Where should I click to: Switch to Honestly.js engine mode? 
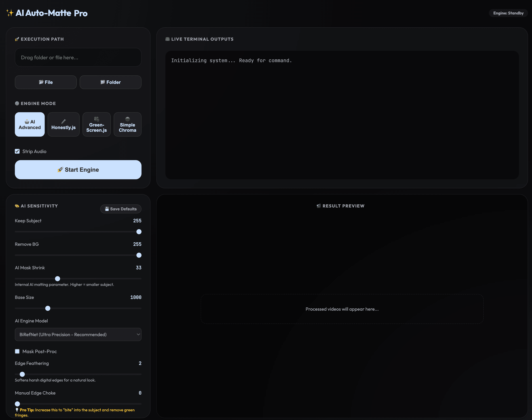coord(64,124)
